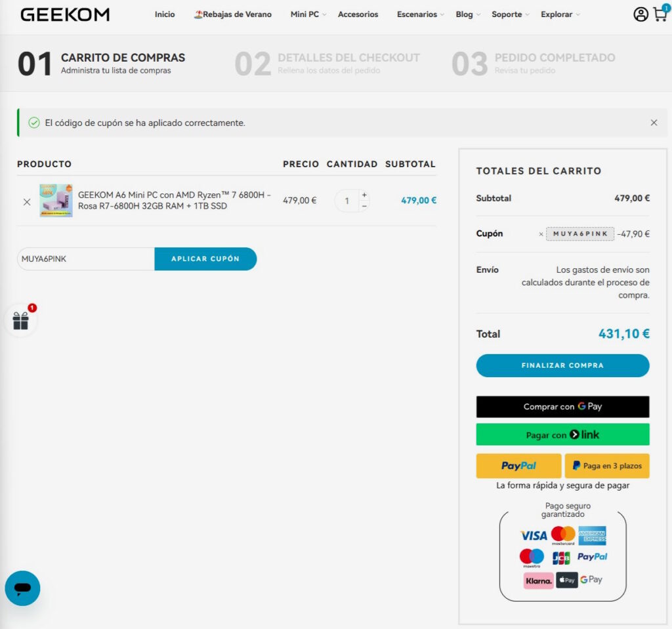This screenshot has width=672, height=629.
Task: Open the shopping cart icon
Action: click(660, 14)
